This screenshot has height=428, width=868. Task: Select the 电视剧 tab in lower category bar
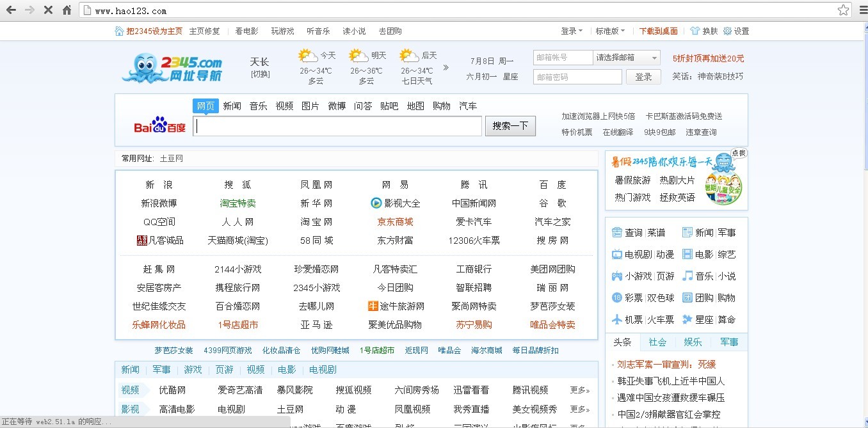(323, 370)
